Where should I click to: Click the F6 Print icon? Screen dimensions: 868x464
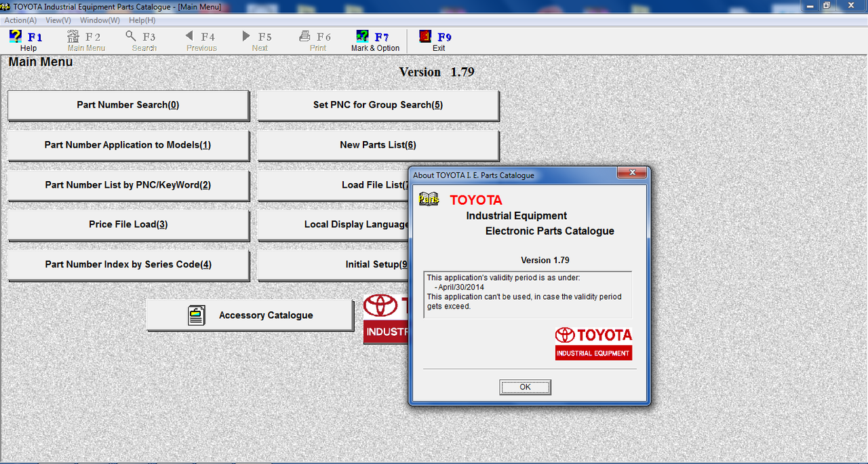(305, 36)
